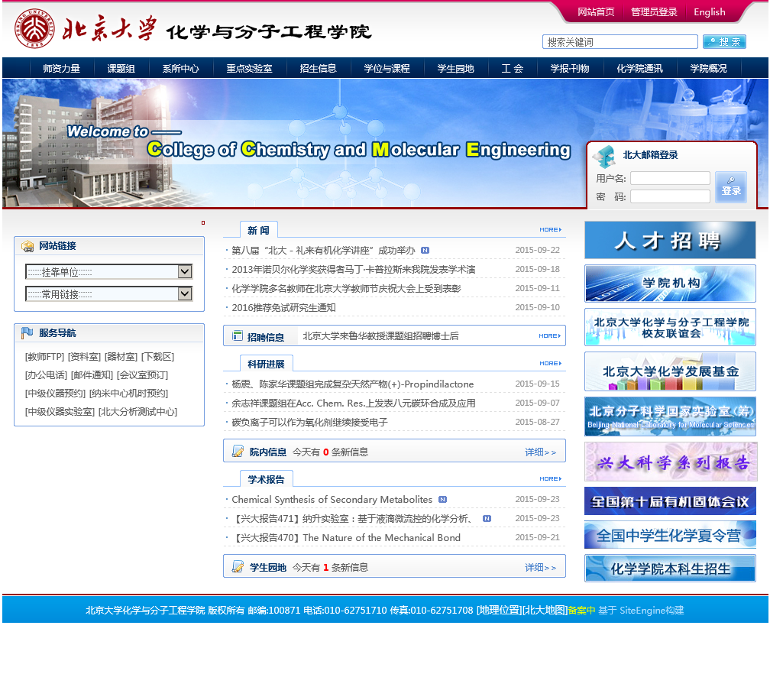Open 详细 link in 学生园地 bar

click(x=540, y=567)
